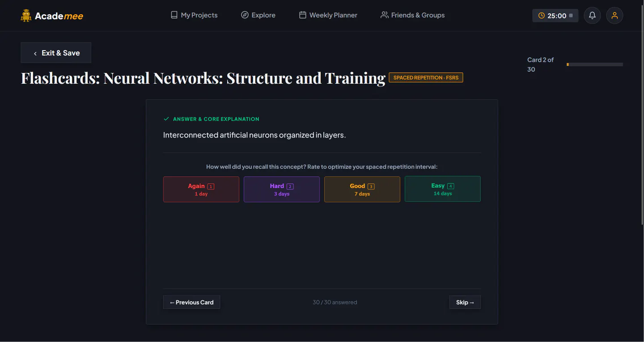The width and height of the screenshot is (644, 342).
Task: Click the clock icon beside 25:00
Action: click(542, 16)
